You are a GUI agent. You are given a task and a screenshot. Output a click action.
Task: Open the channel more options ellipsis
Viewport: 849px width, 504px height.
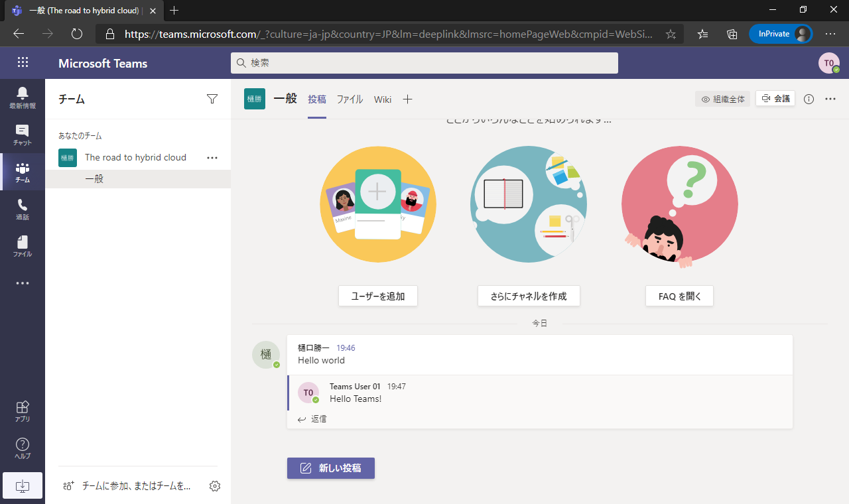[830, 99]
